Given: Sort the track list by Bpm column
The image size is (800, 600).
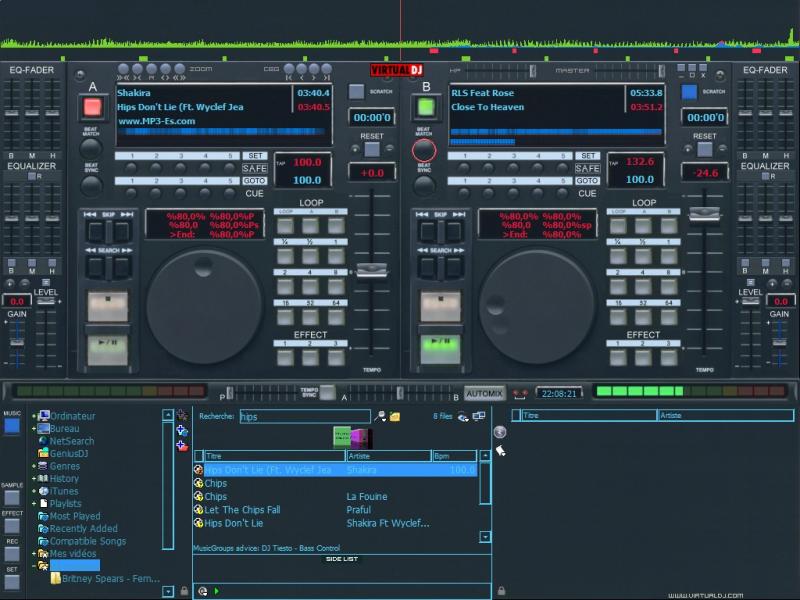Looking at the screenshot, I should (x=452, y=455).
